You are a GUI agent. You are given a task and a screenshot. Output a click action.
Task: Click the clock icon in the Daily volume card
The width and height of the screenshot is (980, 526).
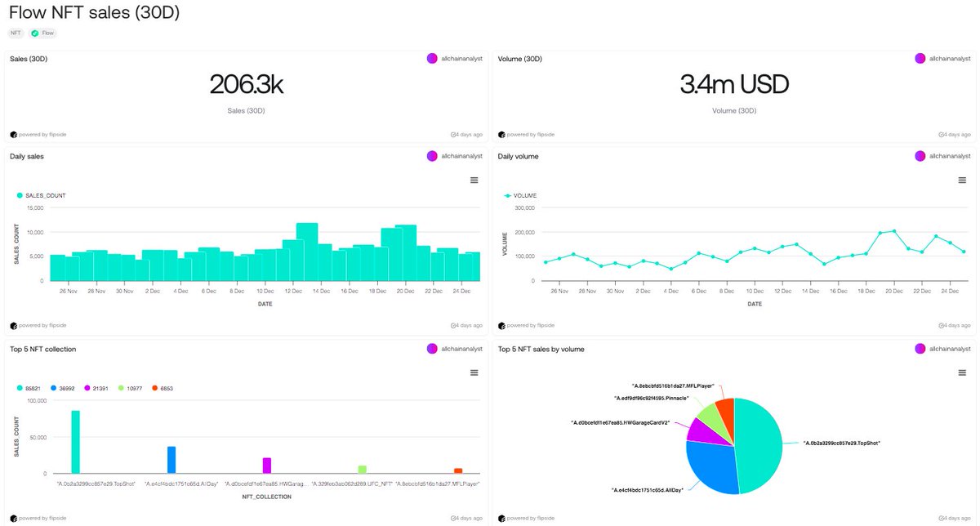[941, 326]
